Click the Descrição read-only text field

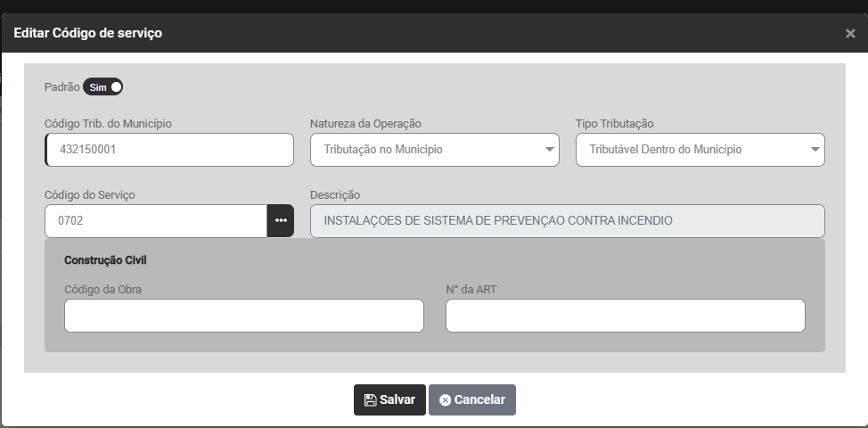(567, 221)
